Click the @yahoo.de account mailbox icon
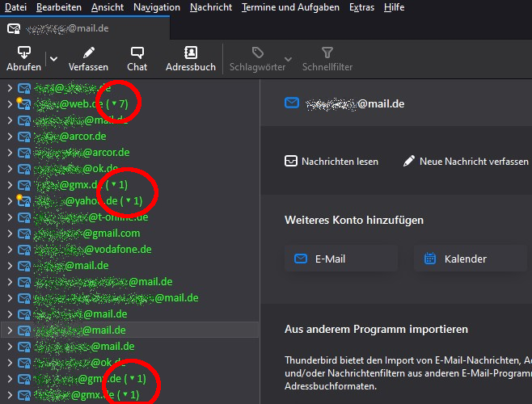 (24, 201)
